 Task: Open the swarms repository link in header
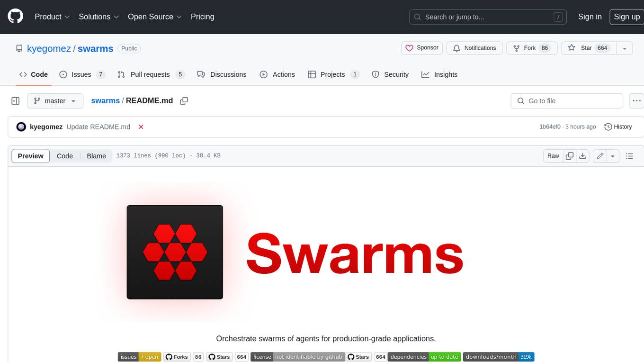95,48
